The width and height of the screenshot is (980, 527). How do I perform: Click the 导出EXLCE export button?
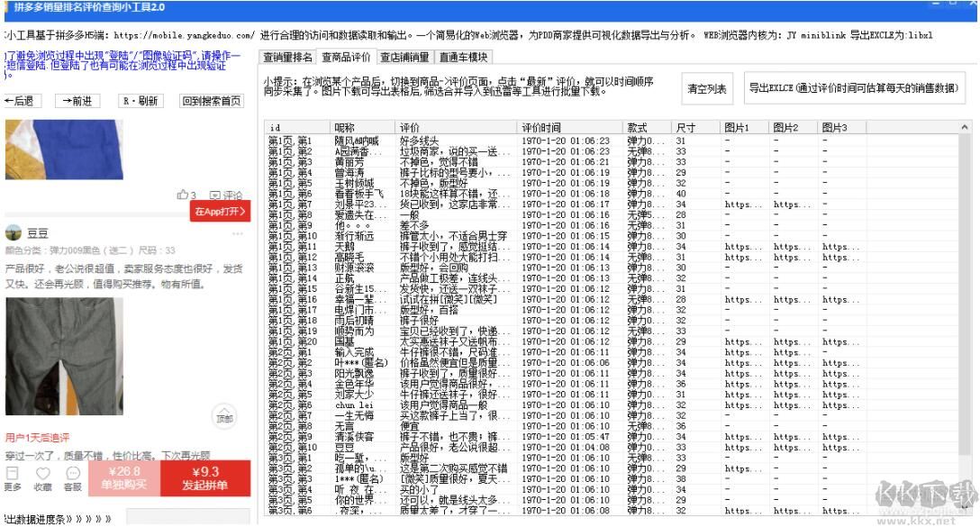(855, 88)
